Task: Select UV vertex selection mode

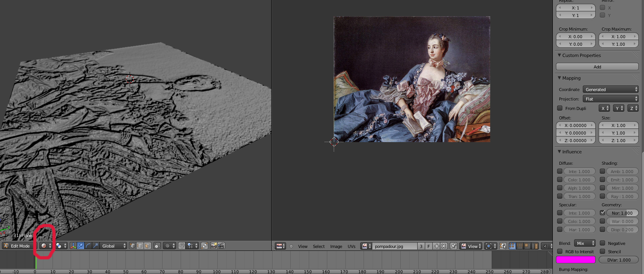Action: (512, 246)
